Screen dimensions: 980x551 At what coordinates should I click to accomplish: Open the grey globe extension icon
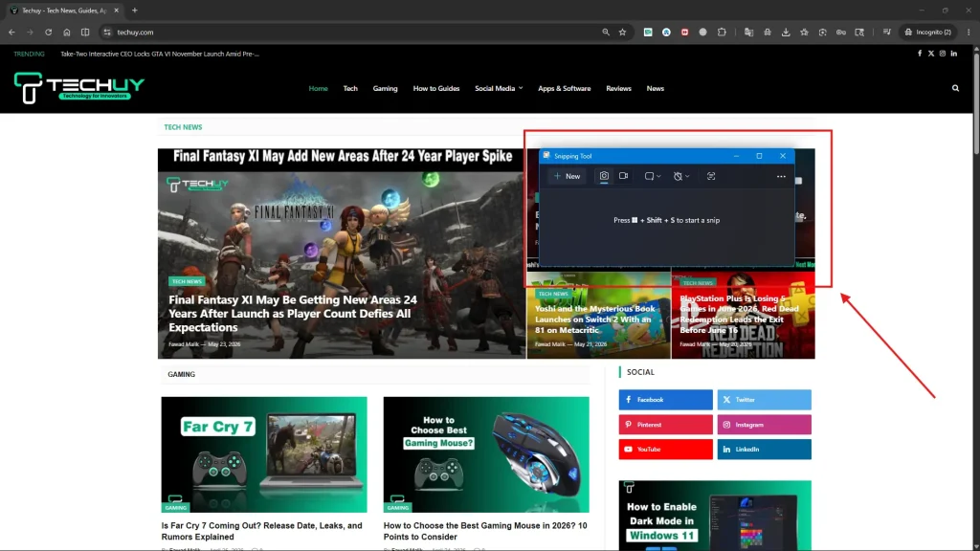(x=703, y=32)
